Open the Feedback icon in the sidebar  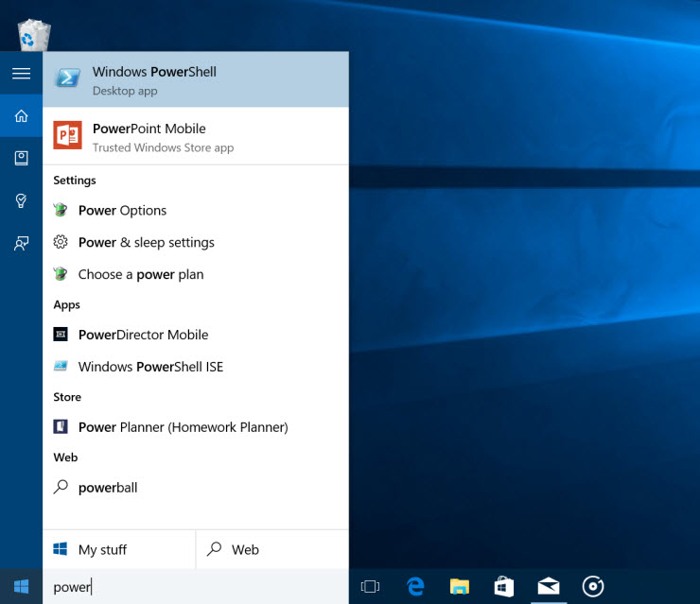[21, 243]
